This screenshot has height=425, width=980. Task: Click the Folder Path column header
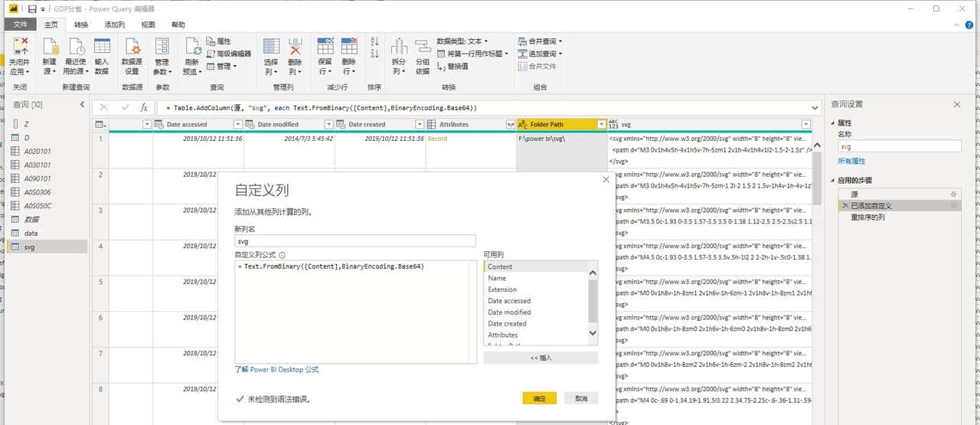(x=562, y=124)
